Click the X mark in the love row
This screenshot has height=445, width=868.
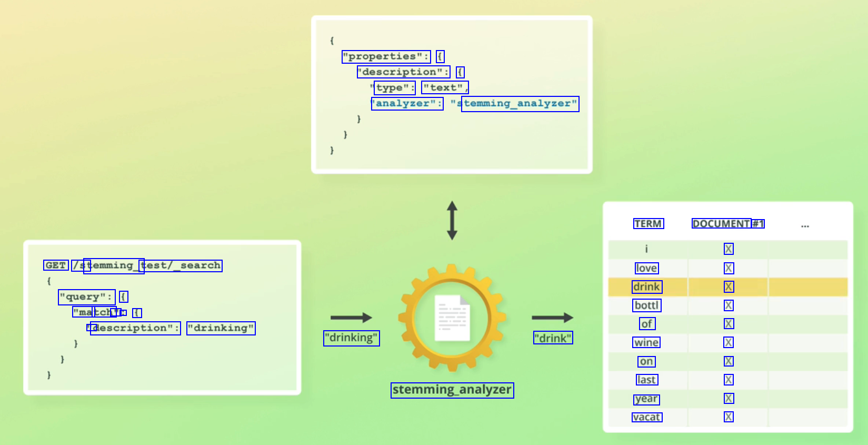pos(729,269)
